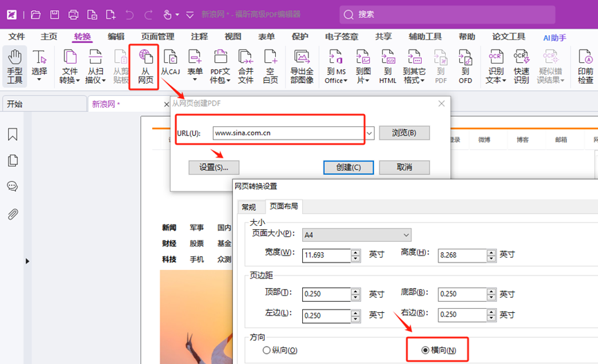
Task: Switch to General (常规) settings tab
Action: [249, 207]
